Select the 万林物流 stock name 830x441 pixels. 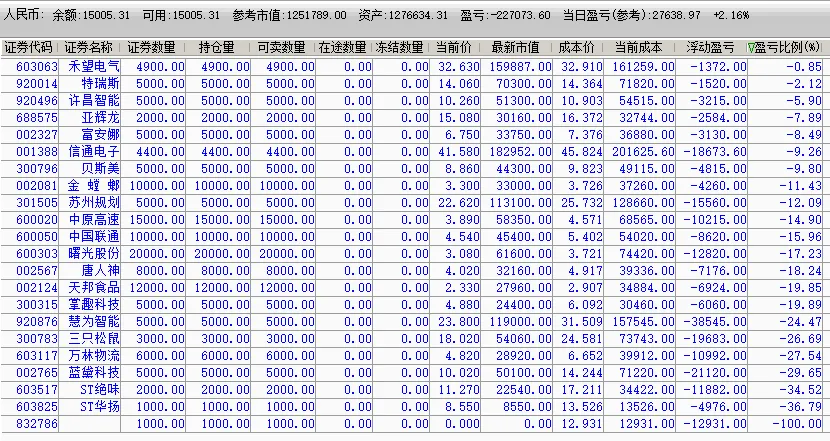(x=94, y=355)
